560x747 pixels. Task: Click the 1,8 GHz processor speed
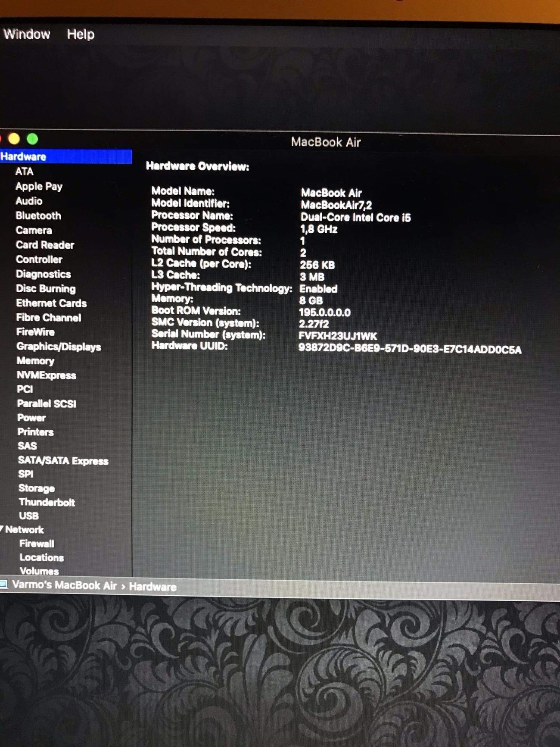tap(318, 229)
